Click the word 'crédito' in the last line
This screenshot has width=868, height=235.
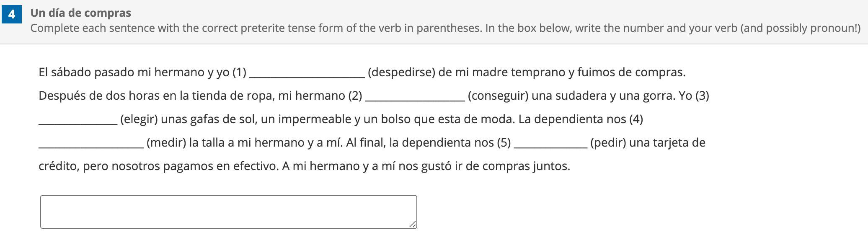[x=57, y=166]
